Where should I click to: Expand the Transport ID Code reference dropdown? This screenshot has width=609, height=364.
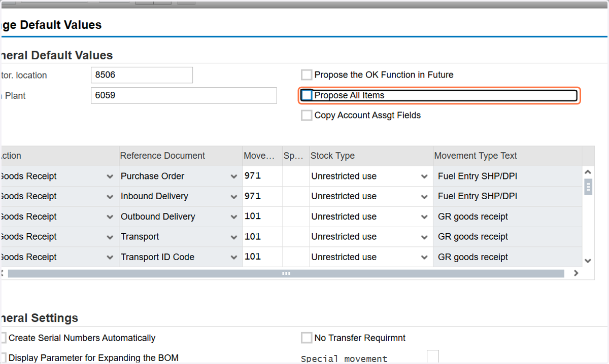(x=234, y=258)
